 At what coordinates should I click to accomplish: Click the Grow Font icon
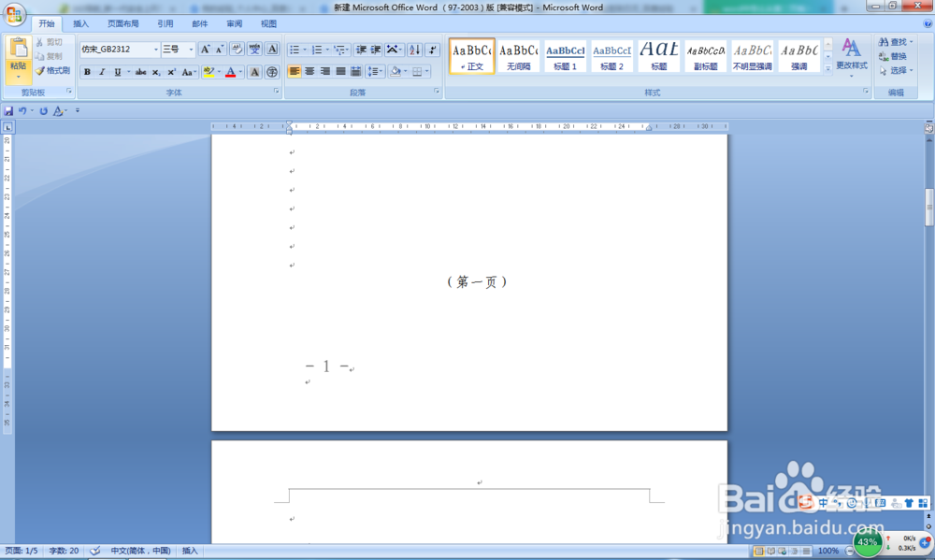(x=205, y=50)
